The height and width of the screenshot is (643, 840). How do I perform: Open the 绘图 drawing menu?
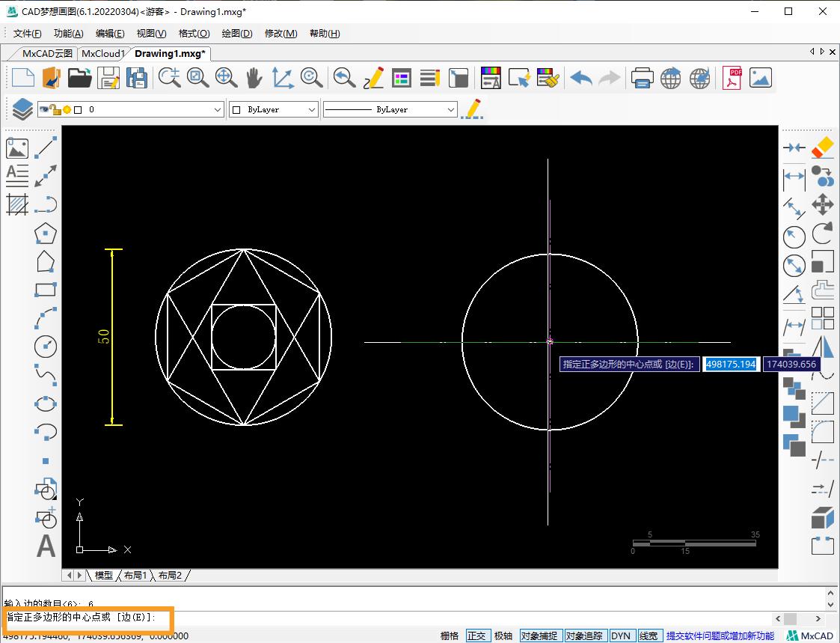(236, 34)
